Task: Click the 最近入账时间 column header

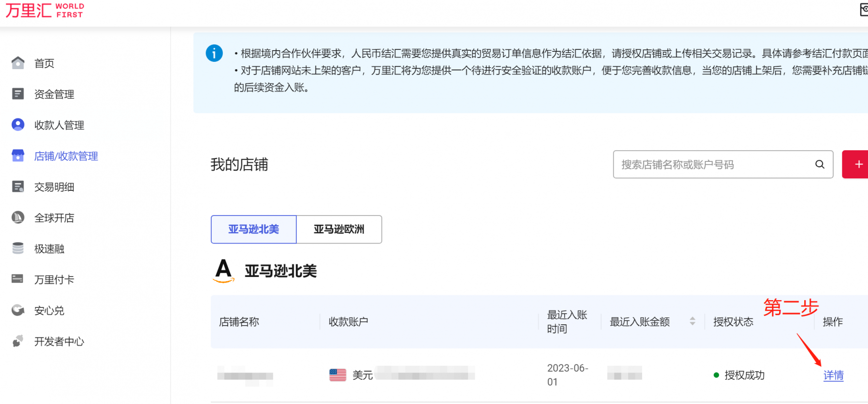Action: point(567,322)
